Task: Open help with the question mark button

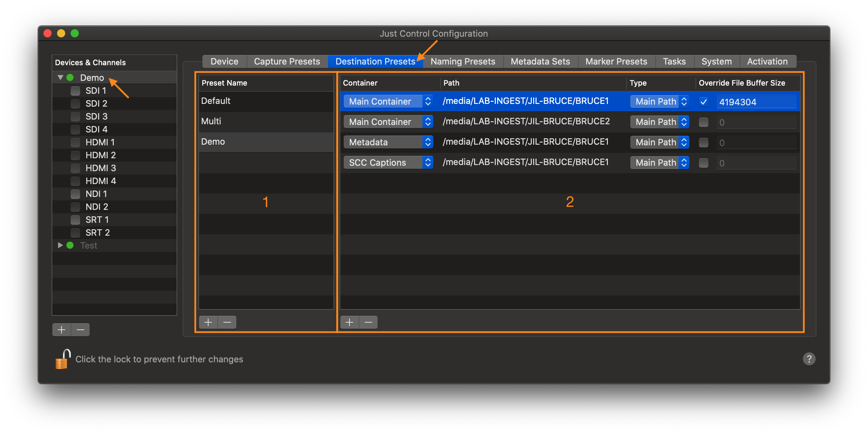Action: coord(809,359)
